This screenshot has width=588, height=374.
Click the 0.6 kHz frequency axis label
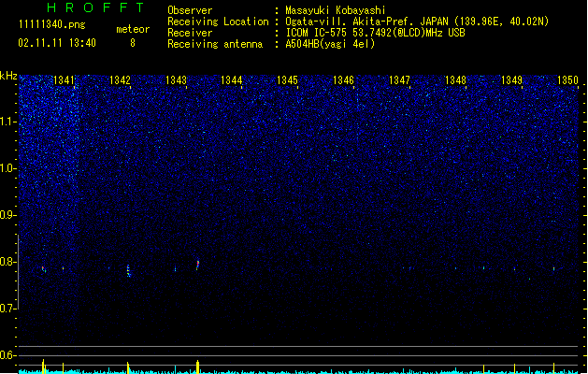8,355
